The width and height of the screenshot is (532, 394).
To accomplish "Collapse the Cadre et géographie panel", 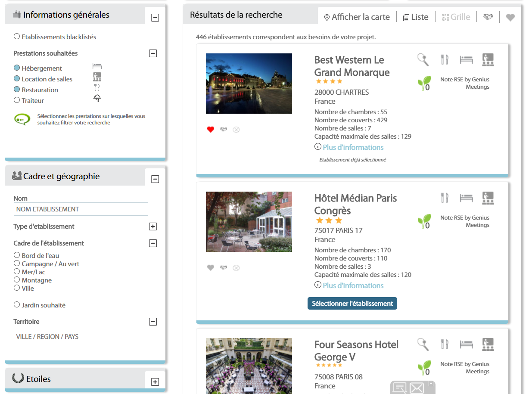I will 155,179.
